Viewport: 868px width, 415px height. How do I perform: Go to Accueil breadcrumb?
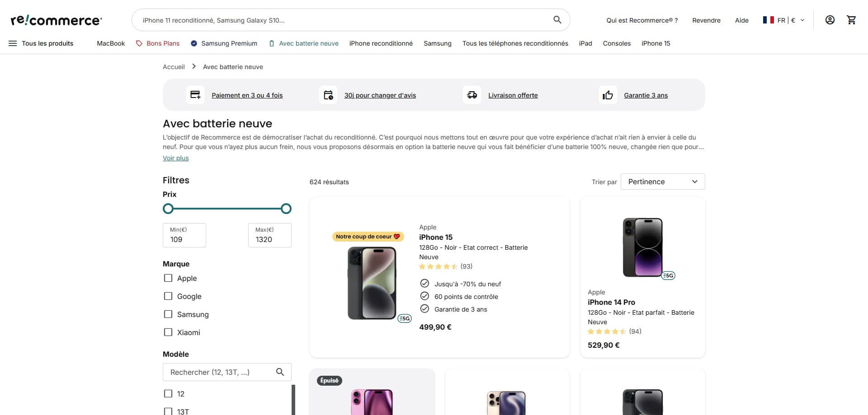point(174,67)
